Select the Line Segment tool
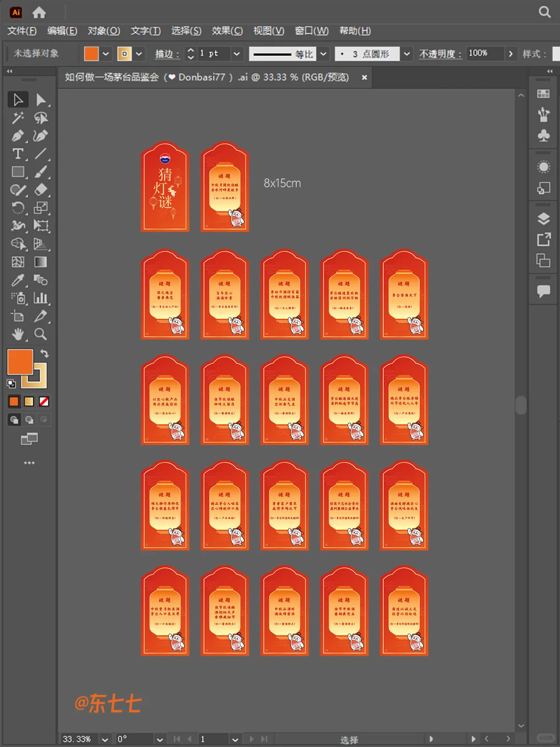The height and width of the screenshot is (747, 560). pos(41,154)
